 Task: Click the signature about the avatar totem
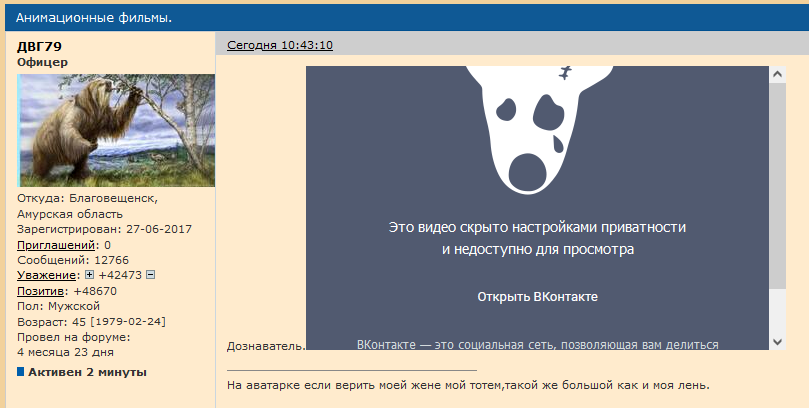468,385
